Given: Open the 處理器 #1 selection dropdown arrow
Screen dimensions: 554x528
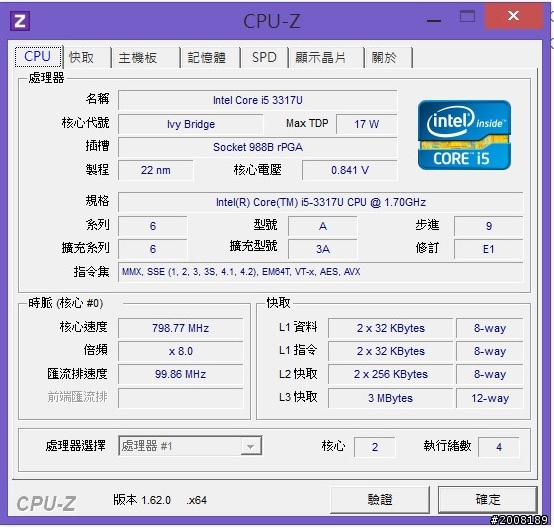Looking at the screenshot, I should [251, 446].
